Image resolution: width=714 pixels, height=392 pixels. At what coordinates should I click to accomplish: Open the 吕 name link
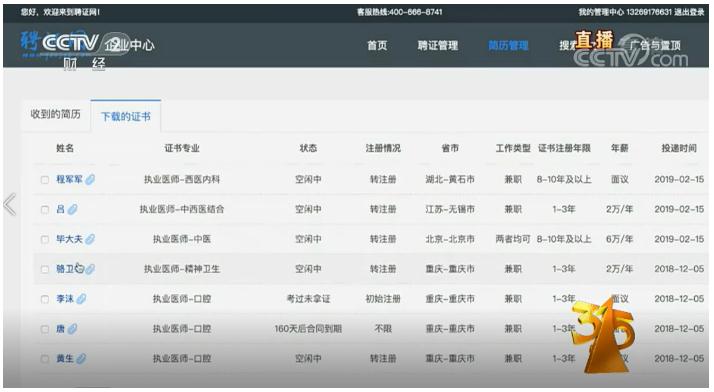point(60,209)
